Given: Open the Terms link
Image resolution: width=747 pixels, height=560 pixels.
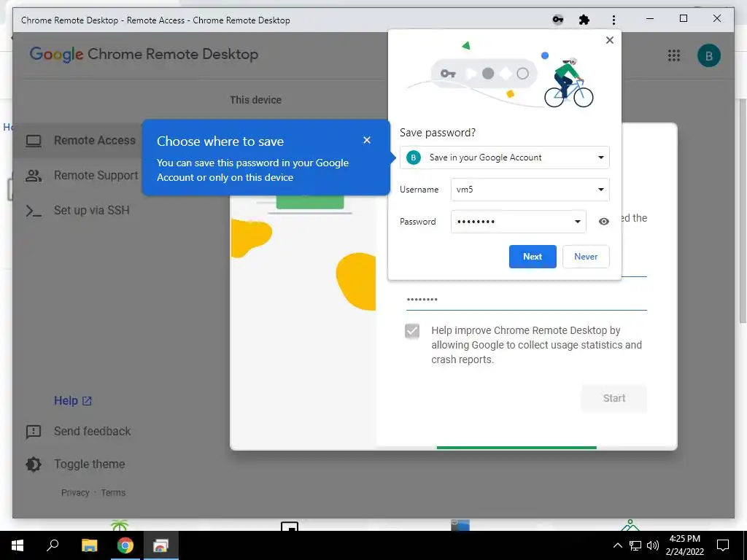Looking at the screenshot, I should tap(113, 492).
